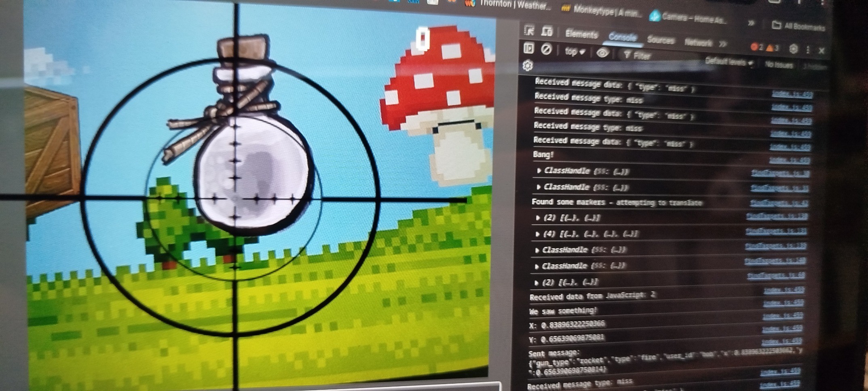Show more bookmarks via the chevron overflow
The width and height of the screenshot is (868, 391).
(x=751, y=23)
